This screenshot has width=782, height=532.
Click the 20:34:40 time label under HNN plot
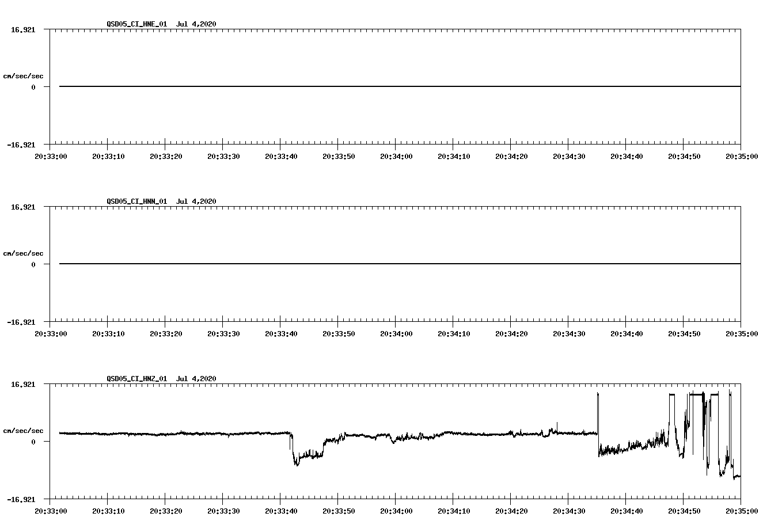[627, 333]
